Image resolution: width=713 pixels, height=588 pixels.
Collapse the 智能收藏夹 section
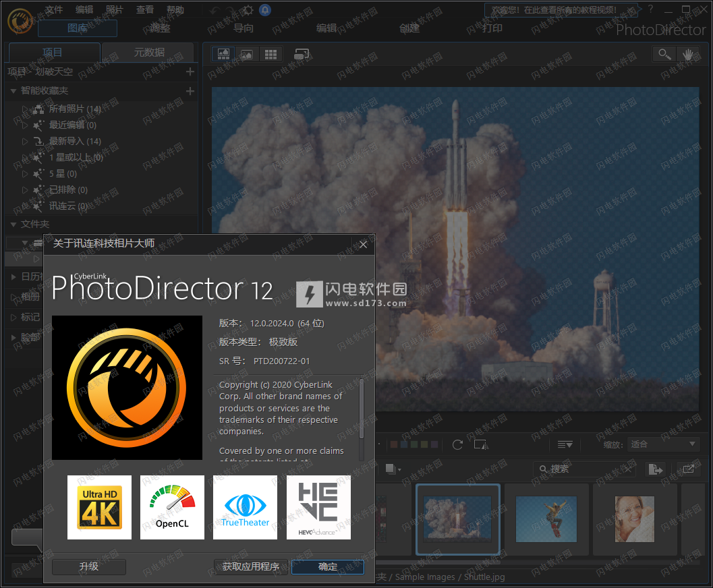(x=13, y=91)
